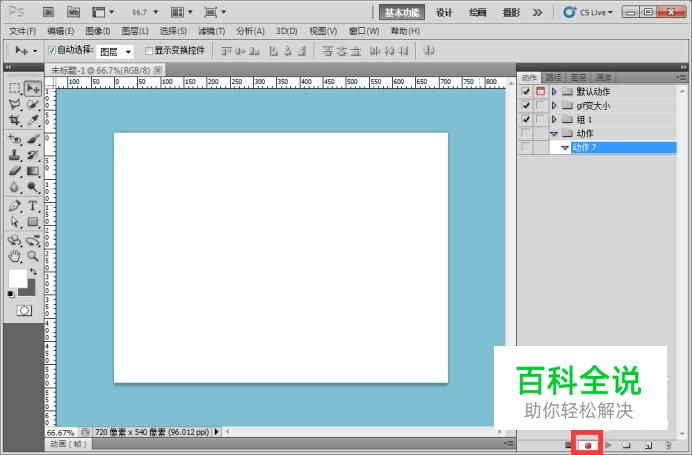
Task: Check the toggle box for 动作 folder
Action: point(526,133)
